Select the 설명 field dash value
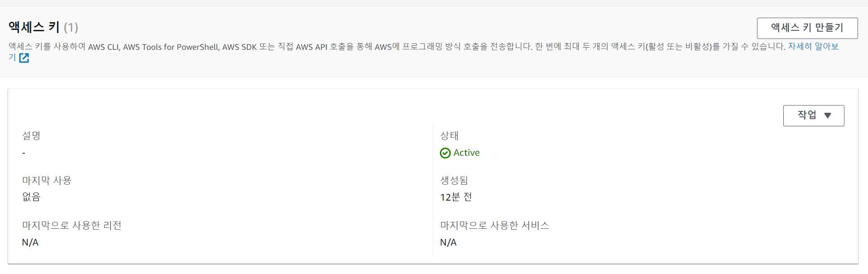Viewport: 868px width, 274px height. tap(24, 153)
